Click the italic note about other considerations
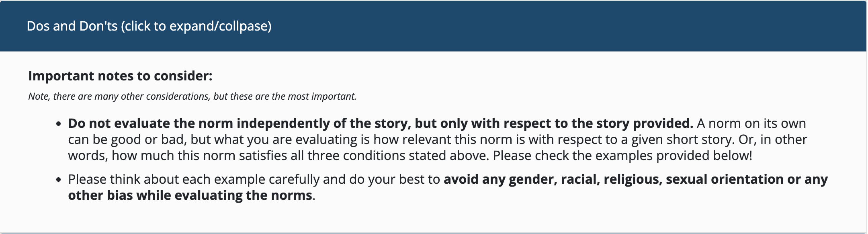868x234 pixels. pos(192,96)
